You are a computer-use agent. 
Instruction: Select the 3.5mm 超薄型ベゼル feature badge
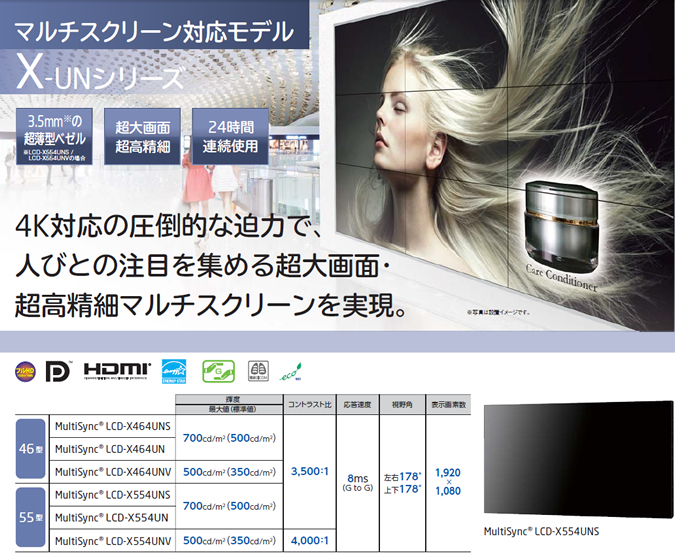coord(54,136)
